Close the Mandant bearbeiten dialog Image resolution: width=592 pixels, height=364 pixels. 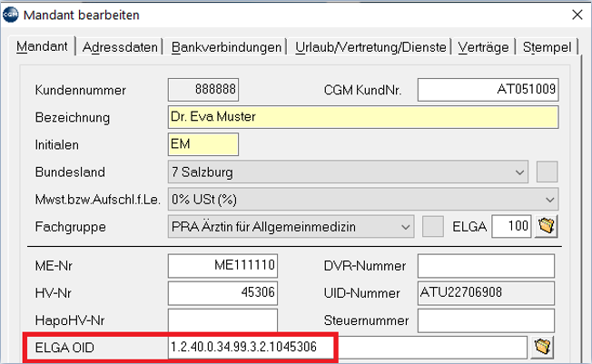pos(577,15)
